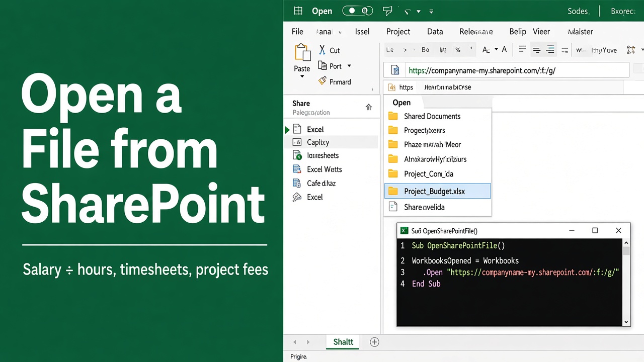644x362 pixels.
Task: Select Iamesheets in the Share panel
Action: click(x=323, y=155)
